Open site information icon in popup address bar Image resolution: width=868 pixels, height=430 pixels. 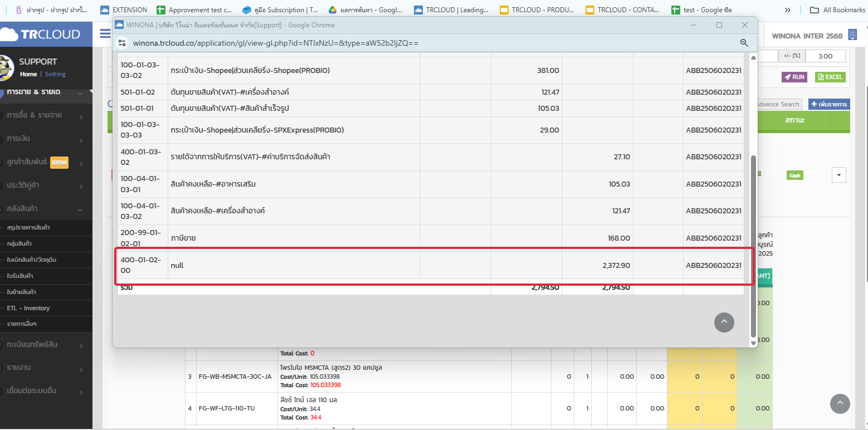coord(123,43)
